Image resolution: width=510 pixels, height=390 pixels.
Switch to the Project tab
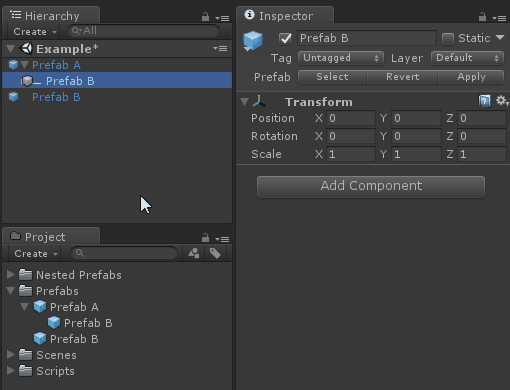51,237
